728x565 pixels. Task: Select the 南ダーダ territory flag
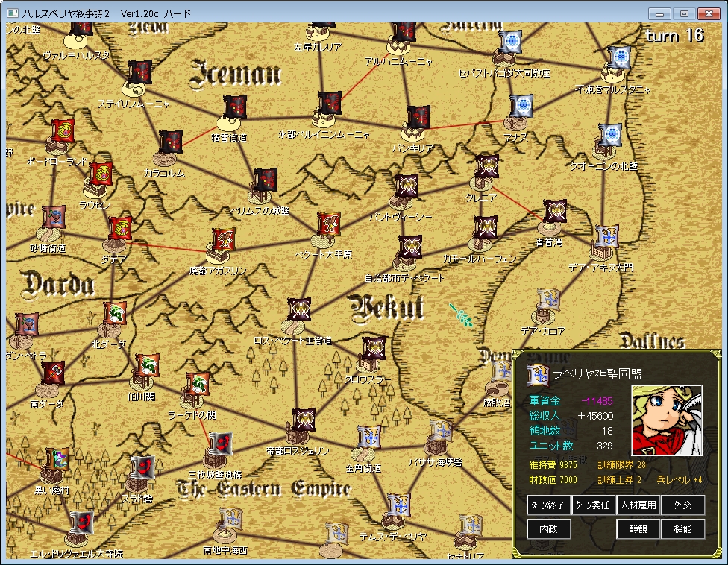point(53,373)
